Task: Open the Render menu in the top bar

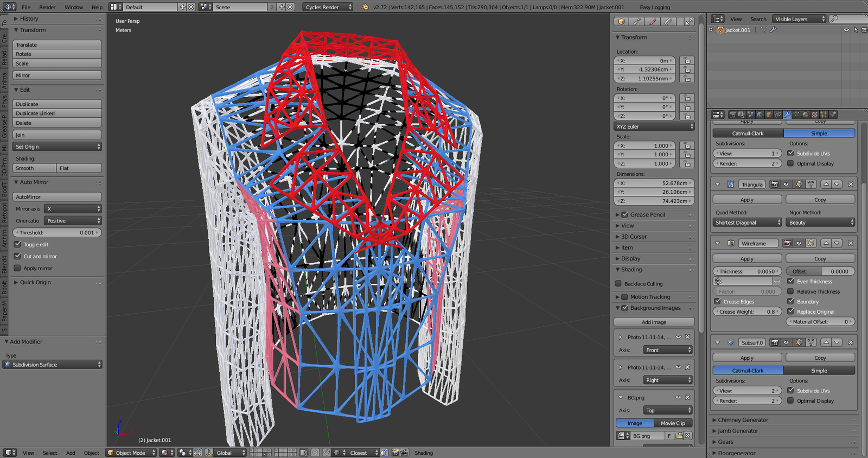Action: click(x=47, y=7)
